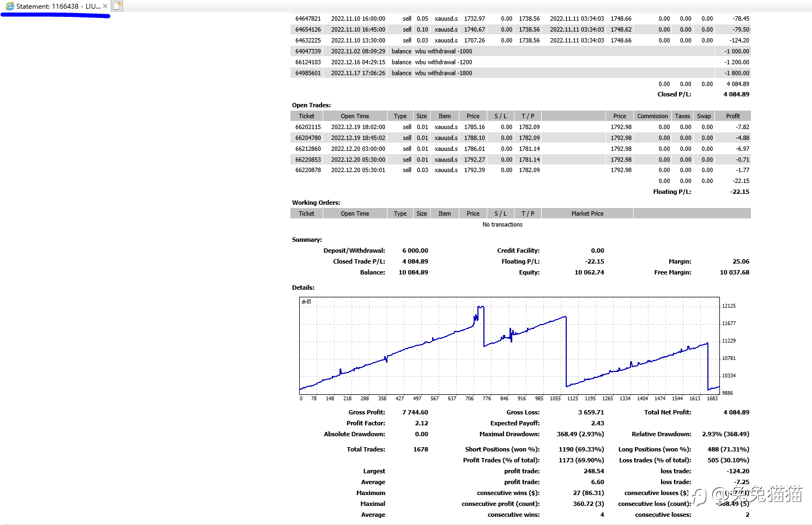
Task: Select ticket 64647821 closed trade row
Action: click(520, 19)
